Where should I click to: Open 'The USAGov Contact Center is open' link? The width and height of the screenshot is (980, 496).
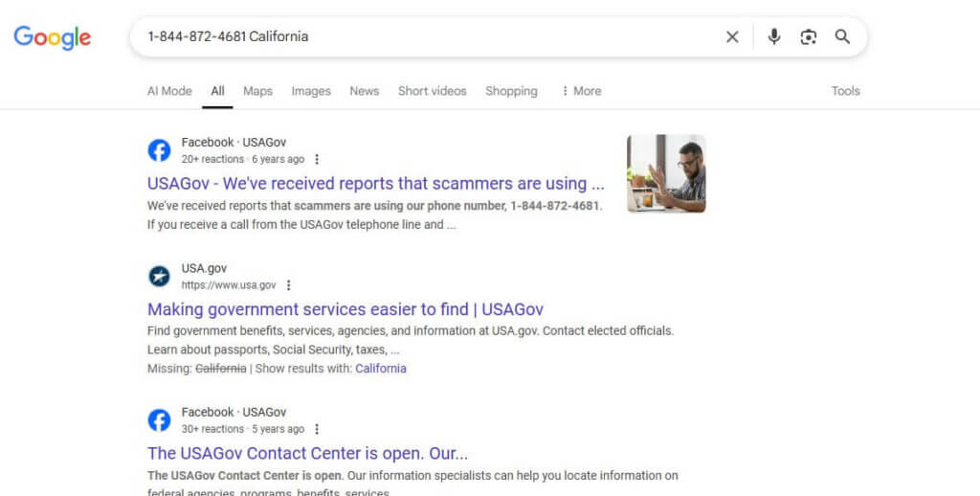click(x=307, y=454)
